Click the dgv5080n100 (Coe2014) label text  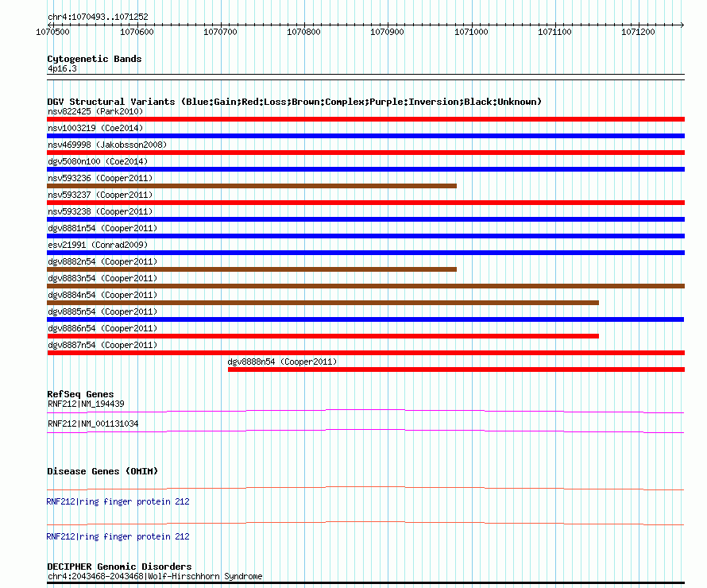[x=98, y=161]
